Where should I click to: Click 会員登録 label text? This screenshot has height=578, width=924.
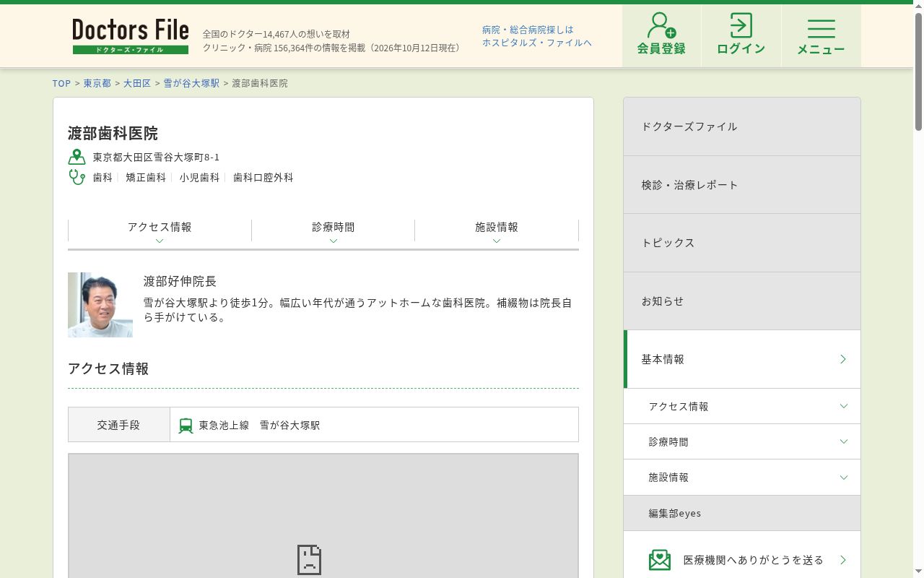tap(661, 49)
